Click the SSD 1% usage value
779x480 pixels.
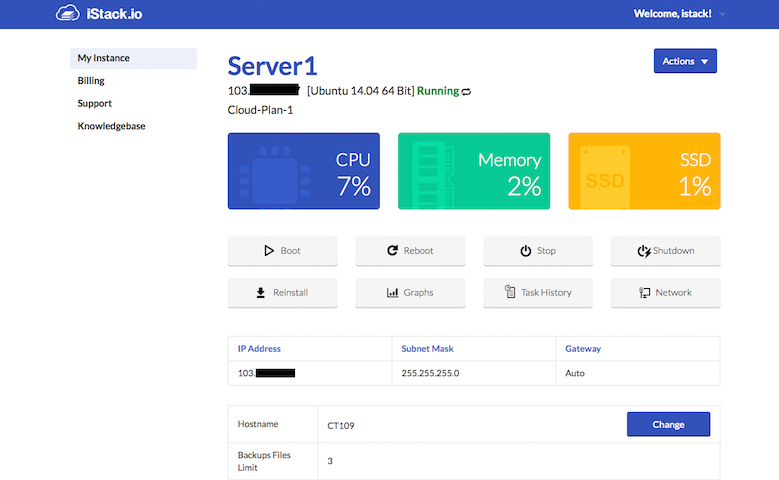(695, 187)
